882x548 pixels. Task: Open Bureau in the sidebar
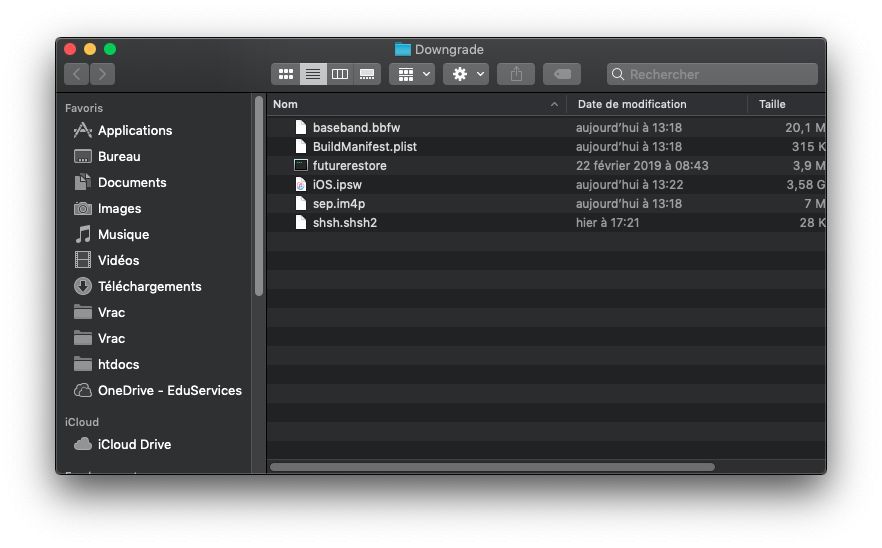(x=119, y=156)
